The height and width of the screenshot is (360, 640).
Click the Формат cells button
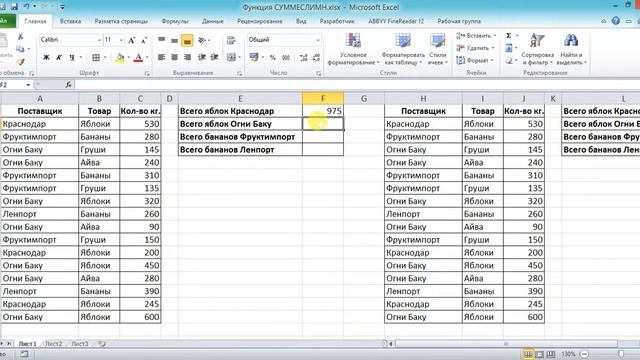[x=475, y=60]
